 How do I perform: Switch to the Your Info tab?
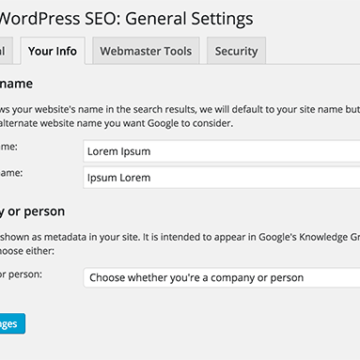tap(52, 51)
